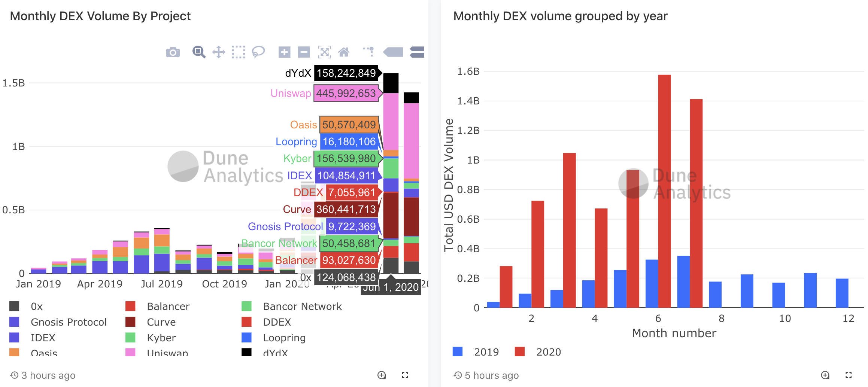
Task: Click the 2020 red legend swatch
Action: pyautogui.click(x=520, y=352)
